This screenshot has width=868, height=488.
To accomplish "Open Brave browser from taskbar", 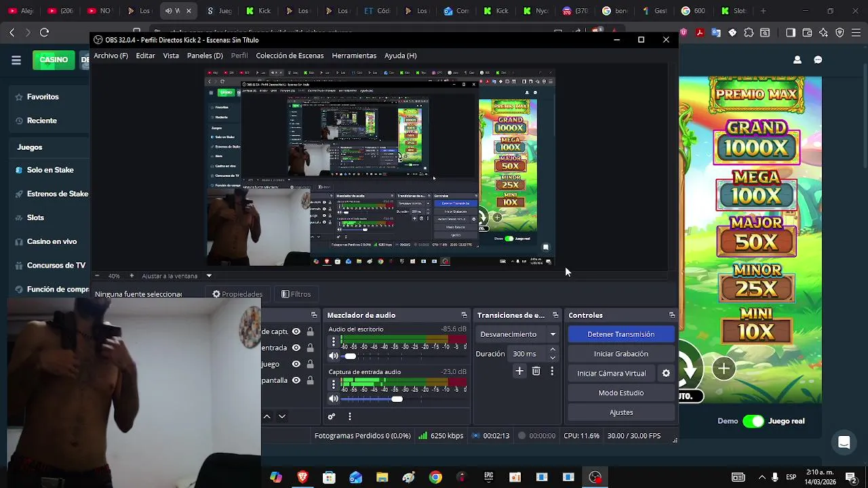I will pos(302,477).
